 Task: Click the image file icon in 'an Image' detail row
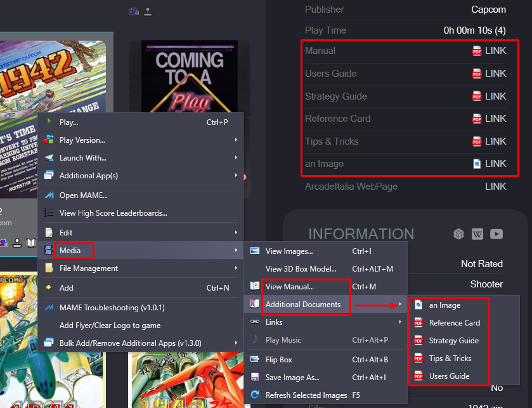[x=477, y=164]
